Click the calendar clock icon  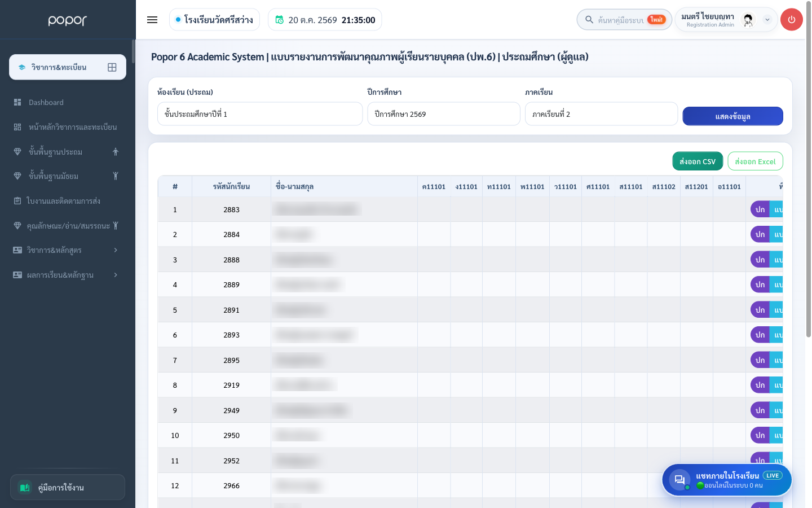click(279, 20)
